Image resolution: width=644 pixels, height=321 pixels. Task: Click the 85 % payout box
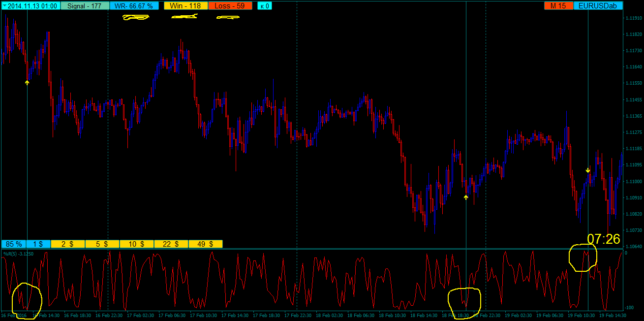tap(14, 244)
